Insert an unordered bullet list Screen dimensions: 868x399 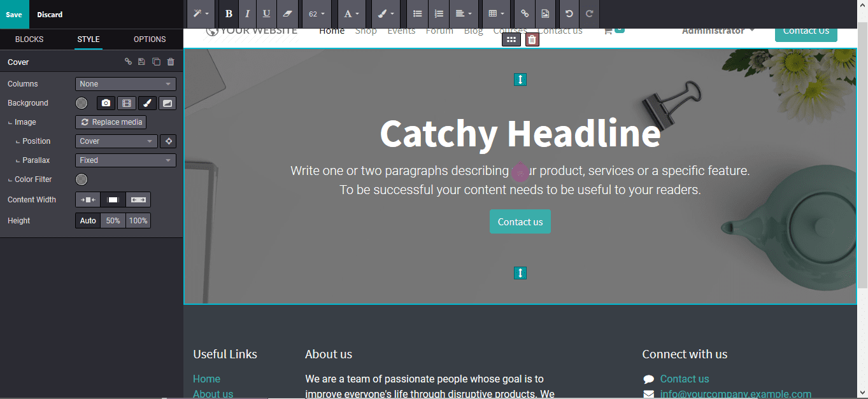[x=417, y=13]
